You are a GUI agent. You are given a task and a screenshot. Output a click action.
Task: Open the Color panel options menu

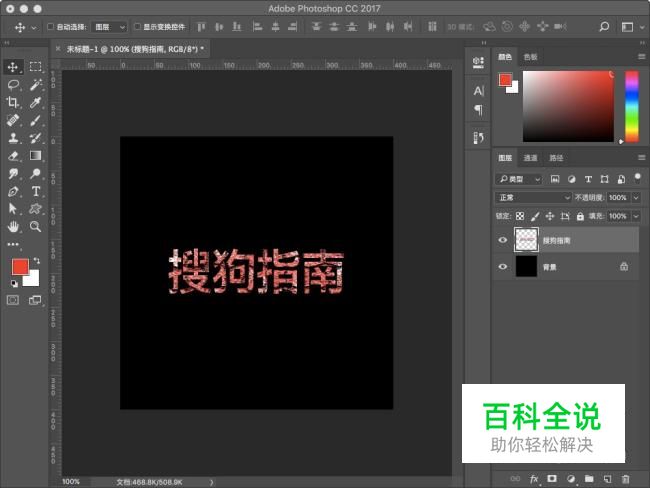pos(641,56)
